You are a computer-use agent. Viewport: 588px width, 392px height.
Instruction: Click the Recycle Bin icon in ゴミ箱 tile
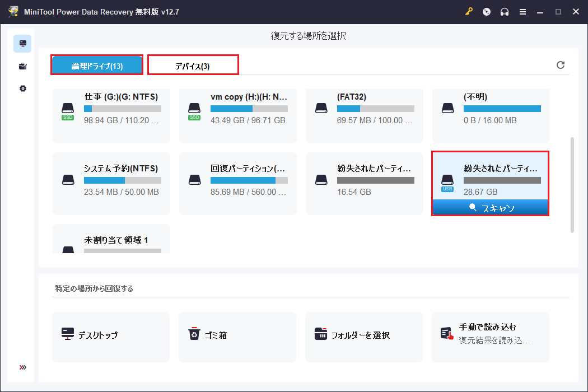tap(194, 333)
